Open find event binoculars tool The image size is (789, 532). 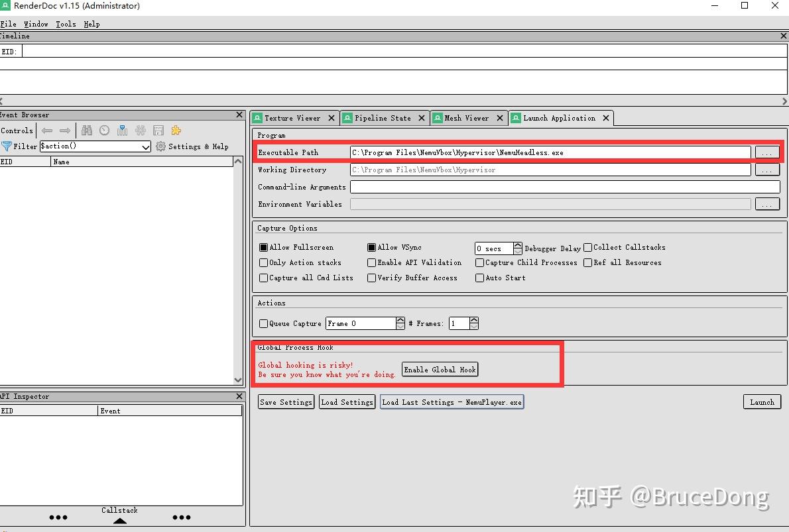click(87, 131)
